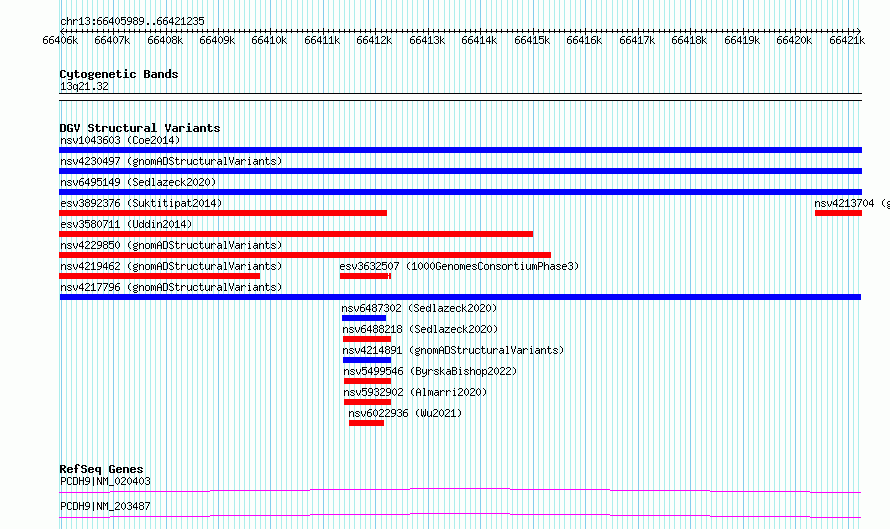Open the nsv4217796 (gnomADStructuralVariants) label
The image size is (890, 529).
[x=171, y=287]
